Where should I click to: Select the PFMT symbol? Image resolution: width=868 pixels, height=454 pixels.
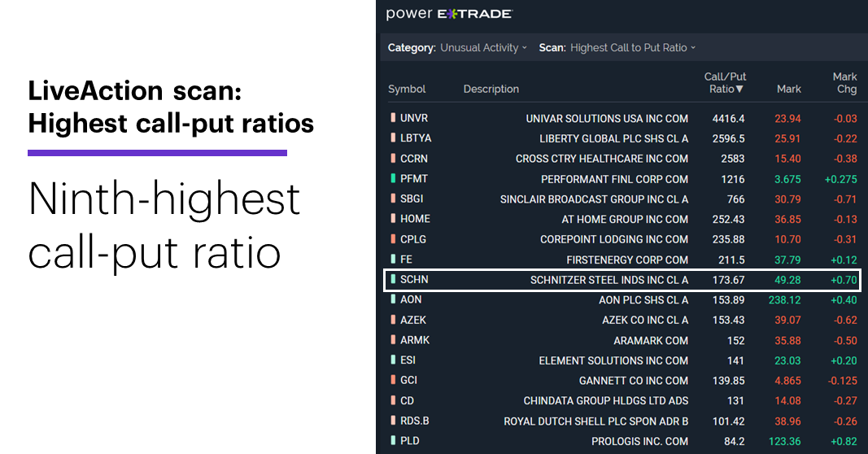(x=414, y=178)
